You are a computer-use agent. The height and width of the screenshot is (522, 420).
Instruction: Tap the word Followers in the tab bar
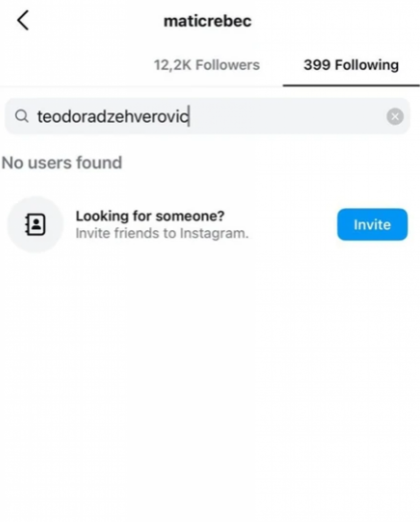[x=227, y=65]
